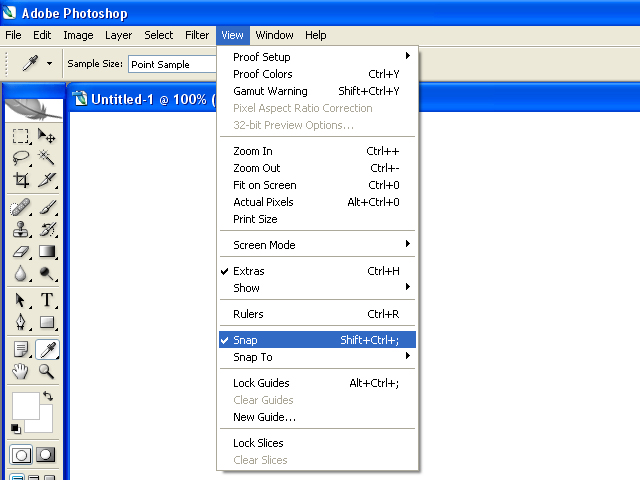This screenshot has height=480, width=640.
Task: Expand the Proof Setup submenu
Action: click(317, 57)
